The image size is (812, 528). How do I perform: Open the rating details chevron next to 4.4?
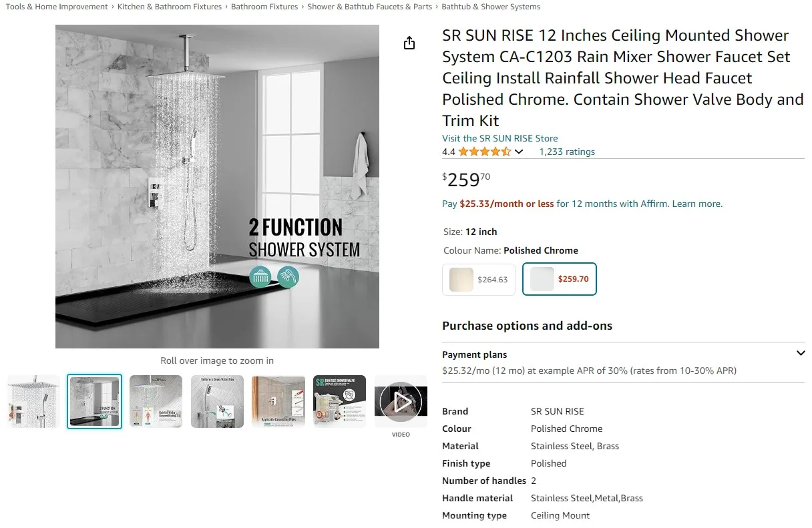[520, 152]
